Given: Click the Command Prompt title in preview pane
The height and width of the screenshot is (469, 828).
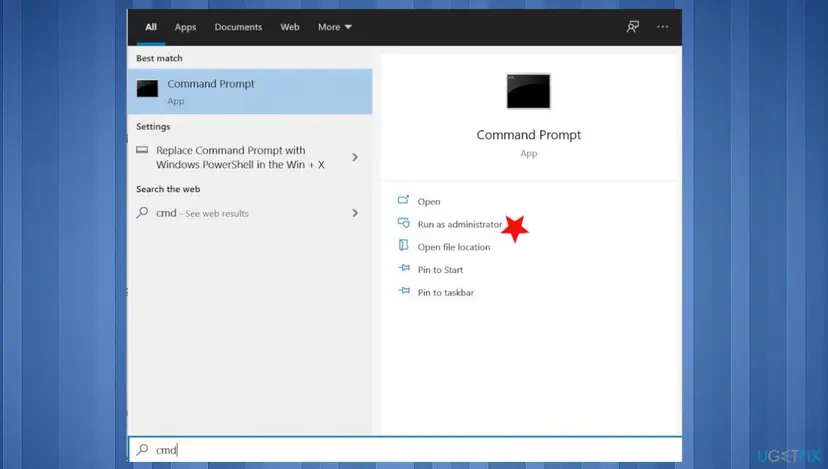Looking at the screenshot, I should pos(529,135).
